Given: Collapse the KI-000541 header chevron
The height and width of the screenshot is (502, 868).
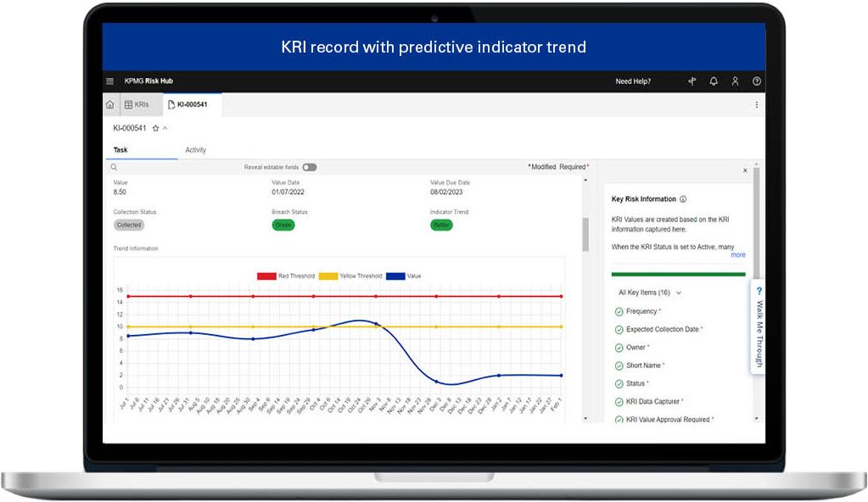Looking at the screenshot, I should coord(165,128).
